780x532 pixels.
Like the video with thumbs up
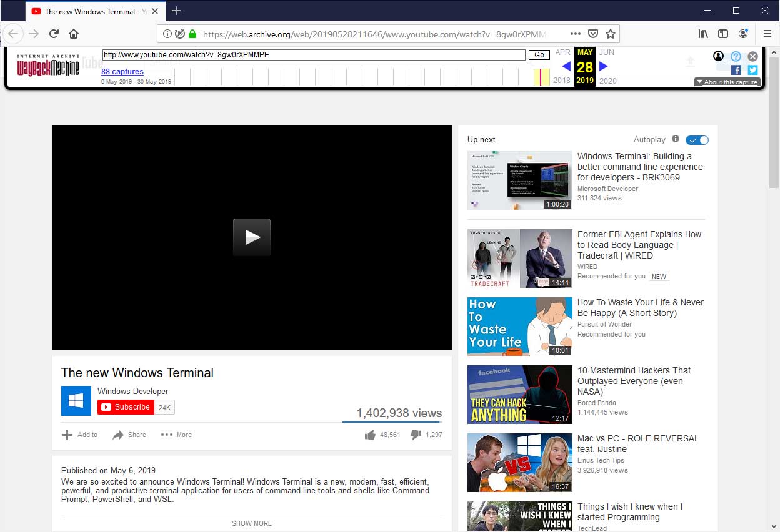tap(370, 435)
